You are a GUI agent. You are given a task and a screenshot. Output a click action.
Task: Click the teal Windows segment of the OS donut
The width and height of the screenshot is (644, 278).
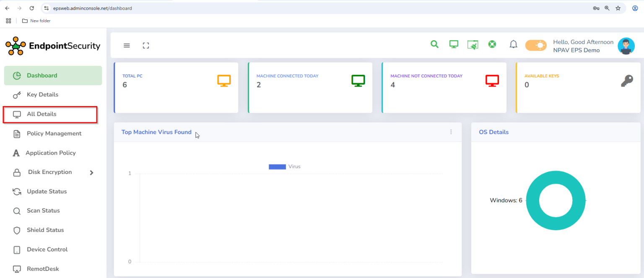coord(556,175)
